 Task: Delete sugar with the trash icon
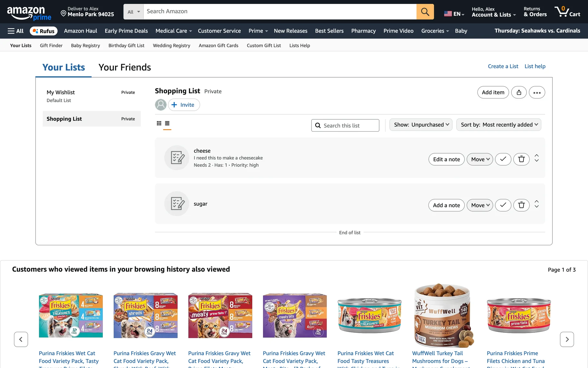tap(521, 205)
